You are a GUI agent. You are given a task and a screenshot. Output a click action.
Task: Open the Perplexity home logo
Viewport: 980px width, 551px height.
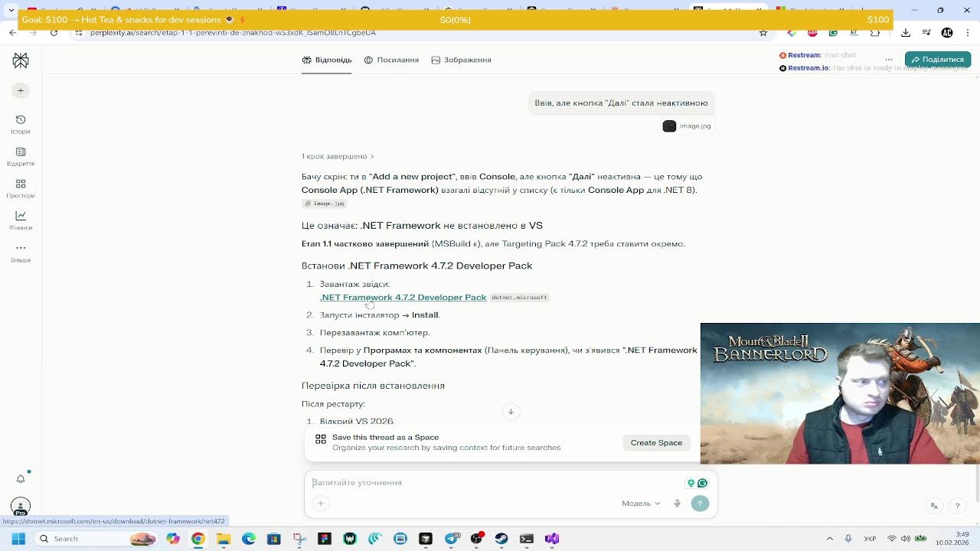click(x=21, y=60)
